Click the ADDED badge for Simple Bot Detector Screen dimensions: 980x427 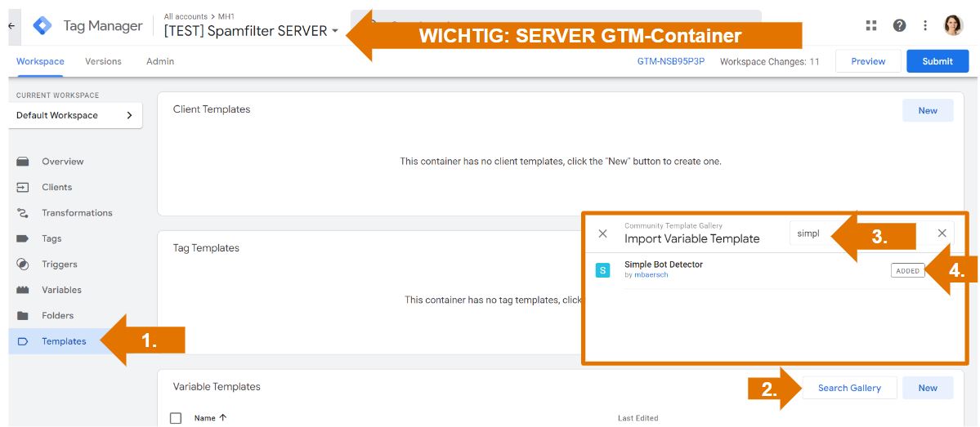[907, 271]
